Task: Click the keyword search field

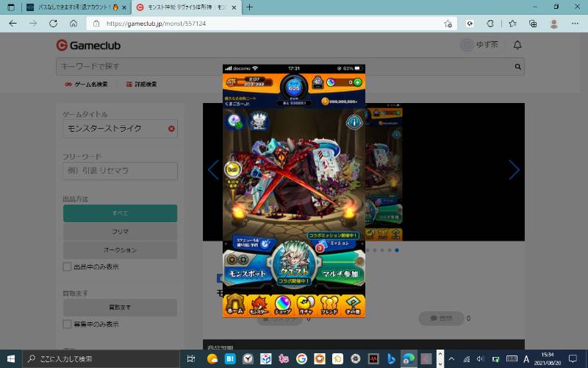Action: 285,66
